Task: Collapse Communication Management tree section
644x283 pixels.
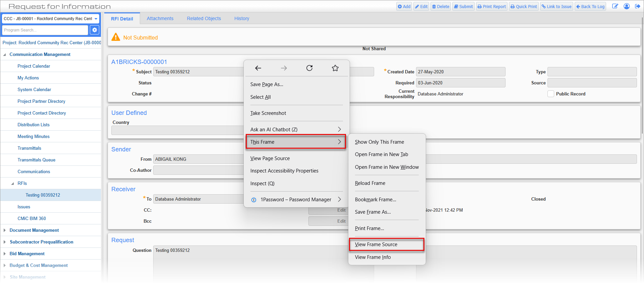Action: 5,55
